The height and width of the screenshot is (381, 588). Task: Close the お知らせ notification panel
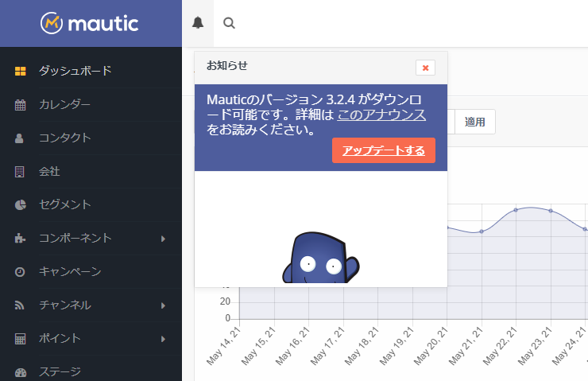click(425, 68)
